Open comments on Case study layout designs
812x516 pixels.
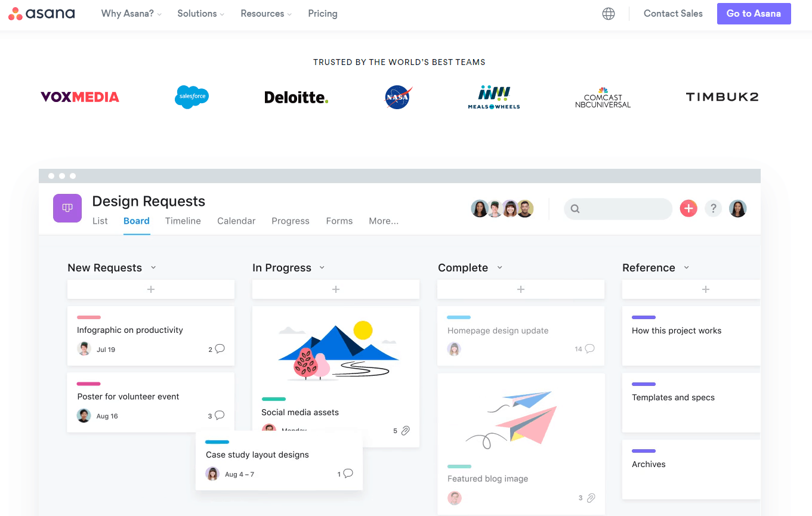348,474
